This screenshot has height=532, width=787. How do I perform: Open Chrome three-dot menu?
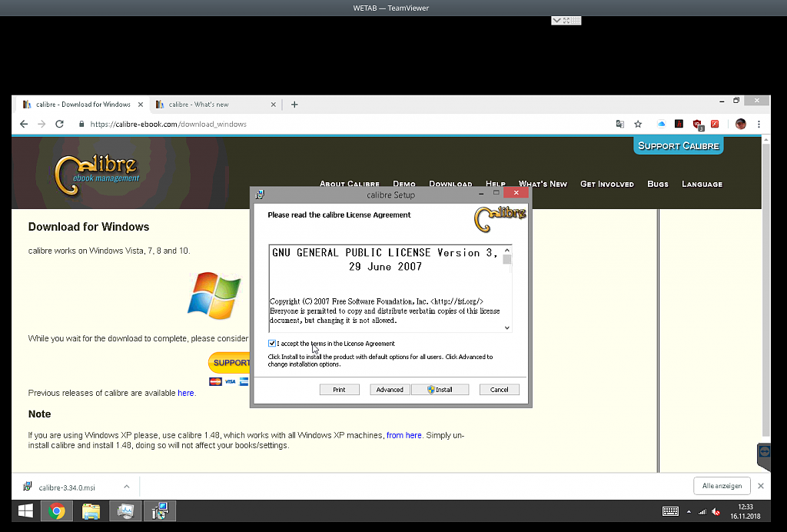[759, 124]
